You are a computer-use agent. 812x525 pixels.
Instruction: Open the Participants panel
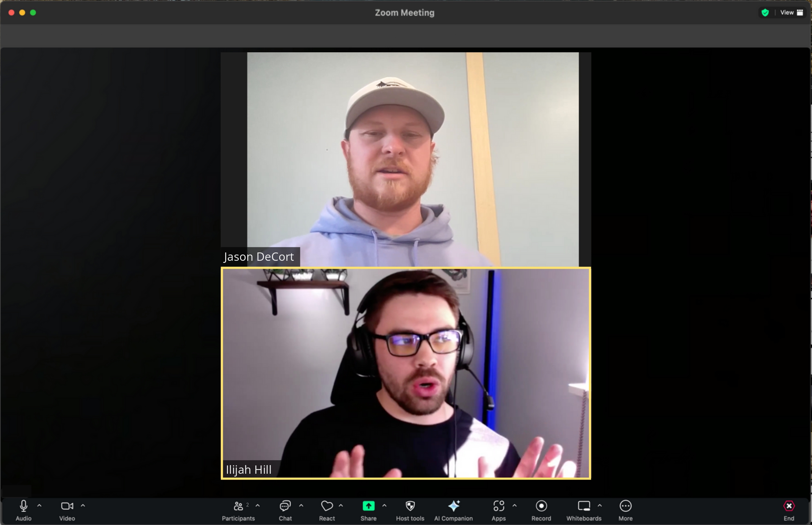coord(238,510)
